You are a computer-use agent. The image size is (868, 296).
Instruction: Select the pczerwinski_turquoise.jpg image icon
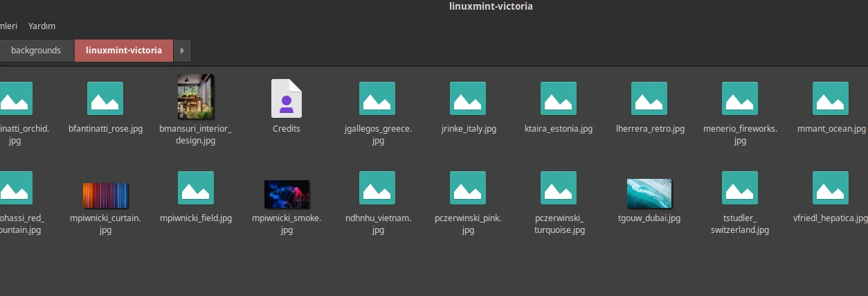click(559, 188)
